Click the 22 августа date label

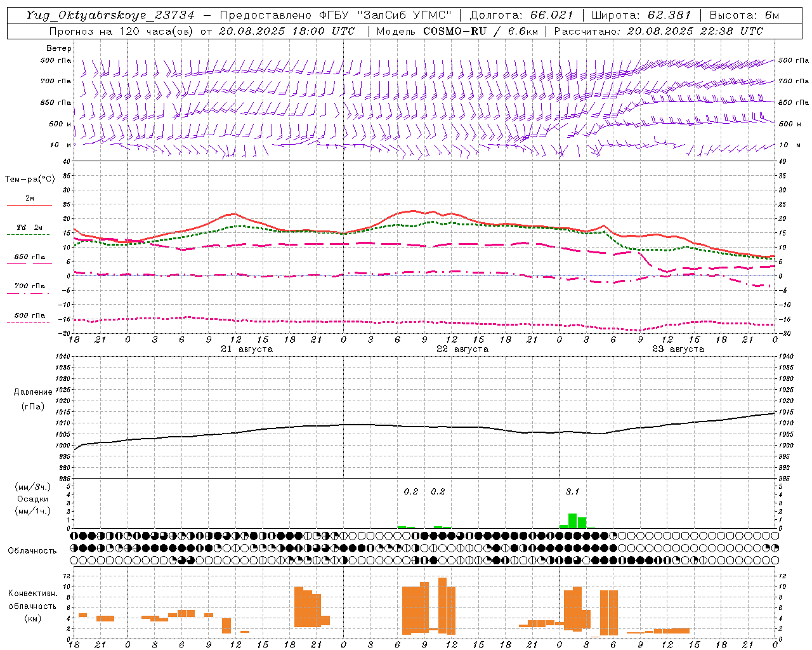462,349
